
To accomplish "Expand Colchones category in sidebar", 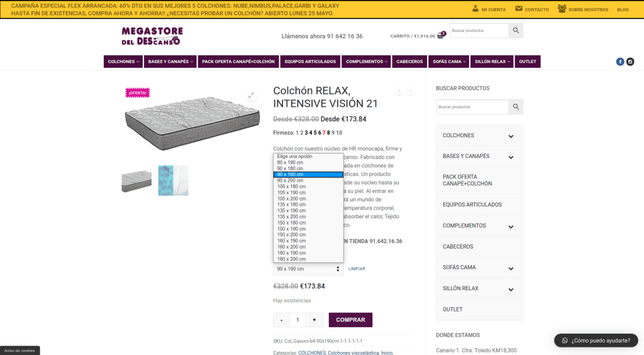I will click(x=511, y=137).
